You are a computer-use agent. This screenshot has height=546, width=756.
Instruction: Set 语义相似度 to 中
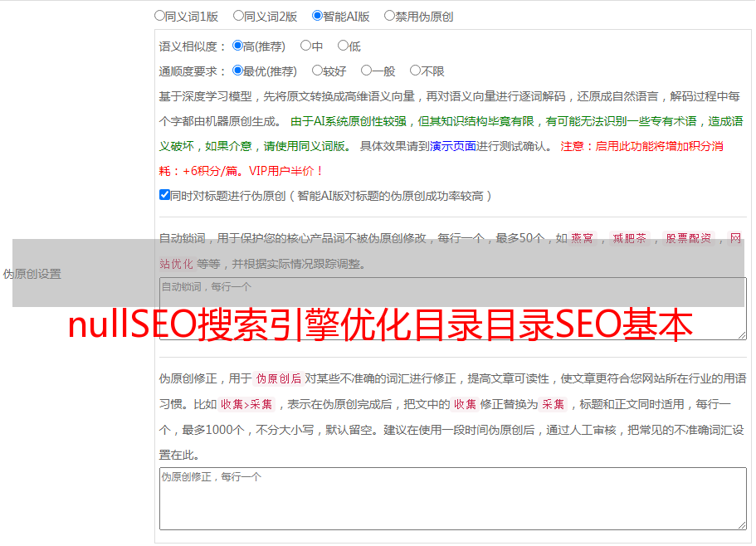(305, 46)
